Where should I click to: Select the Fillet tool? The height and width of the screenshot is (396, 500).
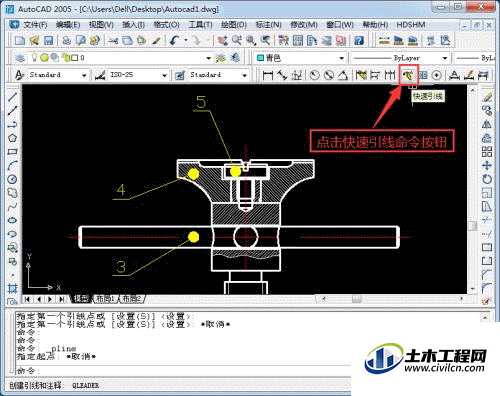click(x=487, y=288)
